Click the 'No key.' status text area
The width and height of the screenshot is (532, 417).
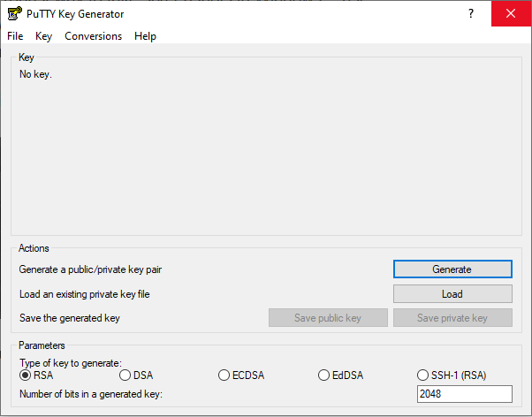pos(35,74)
